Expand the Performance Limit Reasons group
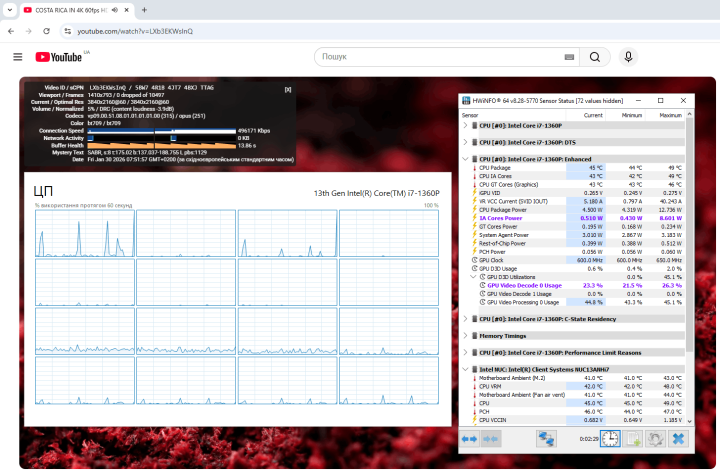The height and width of the screenshot is (473, 720). coord(465,353)
